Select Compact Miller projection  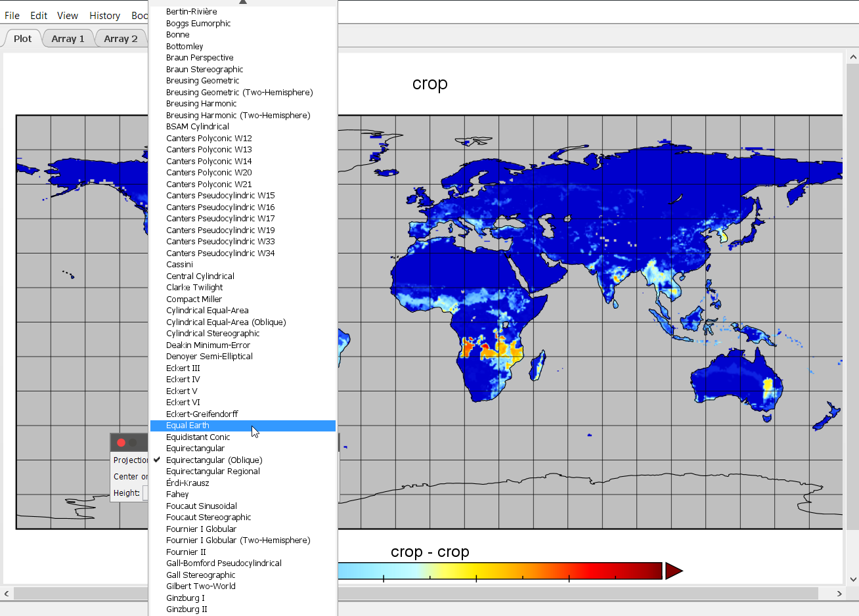click(243, 299)
